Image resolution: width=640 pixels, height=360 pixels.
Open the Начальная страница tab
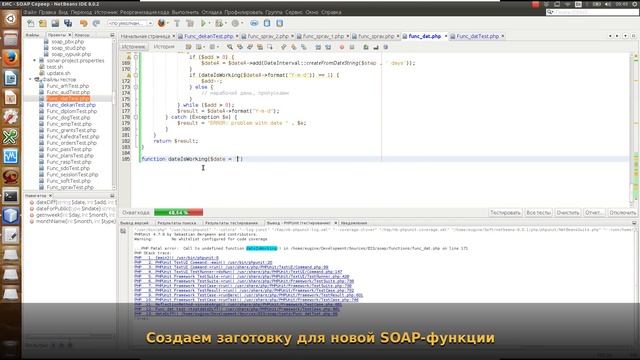tap(145, 36)
